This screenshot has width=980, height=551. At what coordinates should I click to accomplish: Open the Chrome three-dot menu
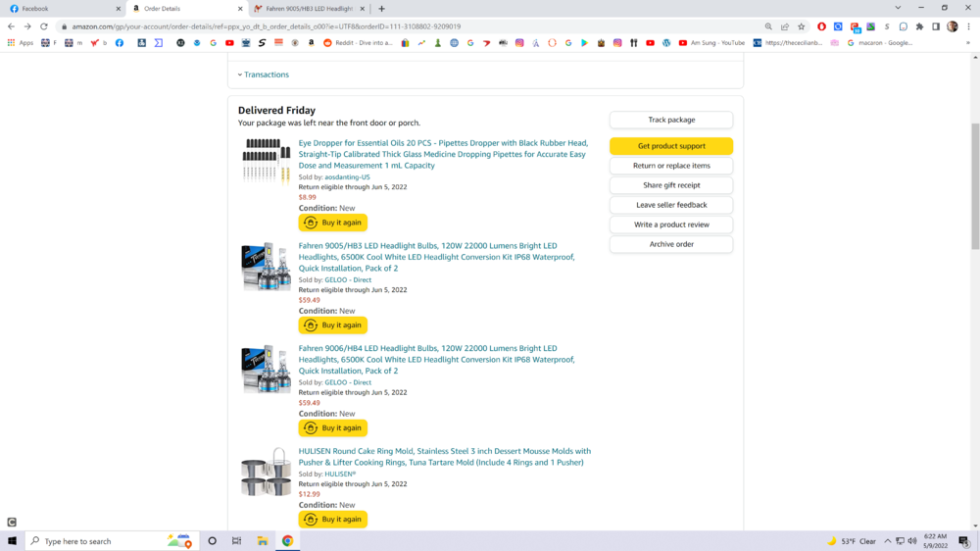pyautogui.click(x=967, y=26)
